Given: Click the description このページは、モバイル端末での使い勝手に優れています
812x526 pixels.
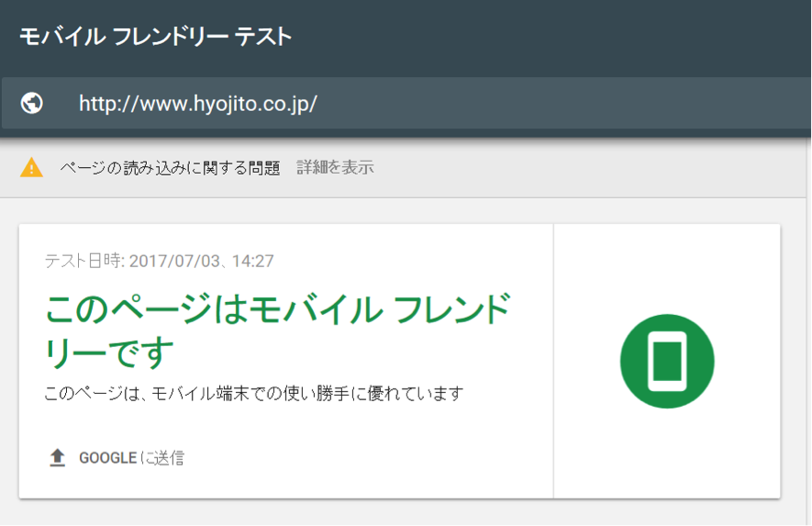Looking at the screenshot, I should 254,393.
